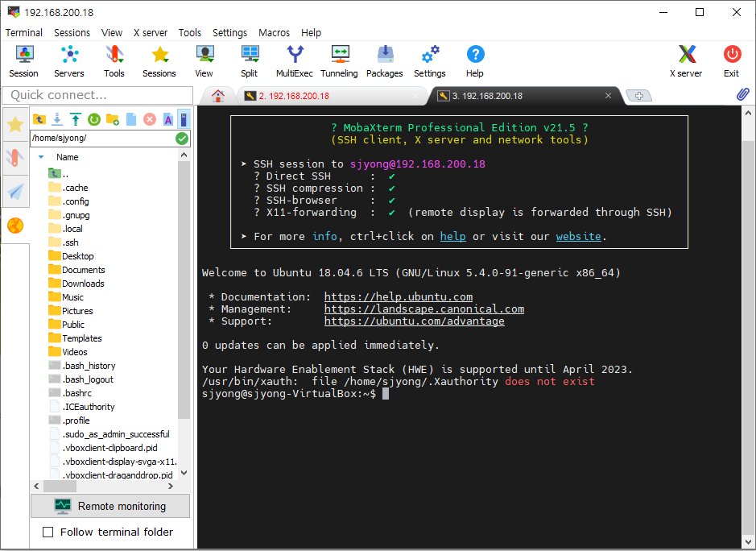Select the .bashrc file
756x551 pixels.
(70, 393)
